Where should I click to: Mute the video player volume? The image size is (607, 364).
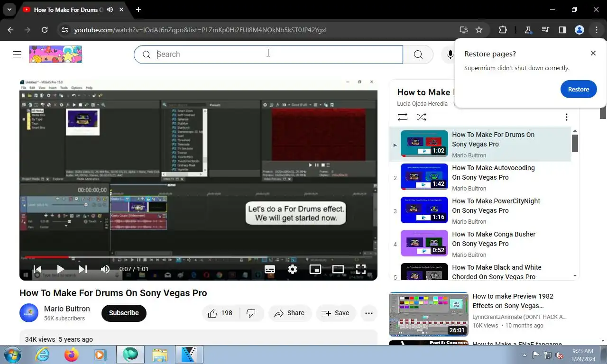tap(105, 269)
